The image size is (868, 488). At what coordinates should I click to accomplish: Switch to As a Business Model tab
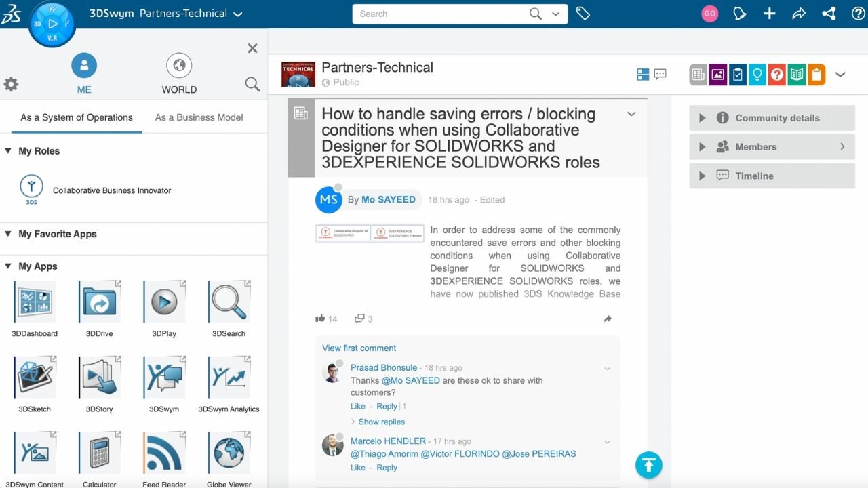click(x=199, y=117)
